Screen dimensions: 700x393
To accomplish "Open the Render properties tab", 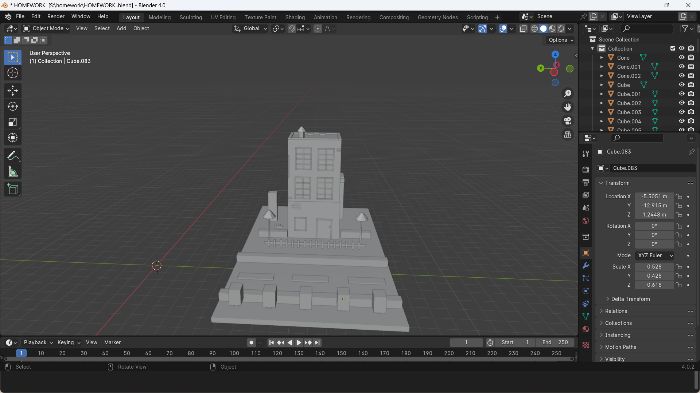I will coord(586,170).
